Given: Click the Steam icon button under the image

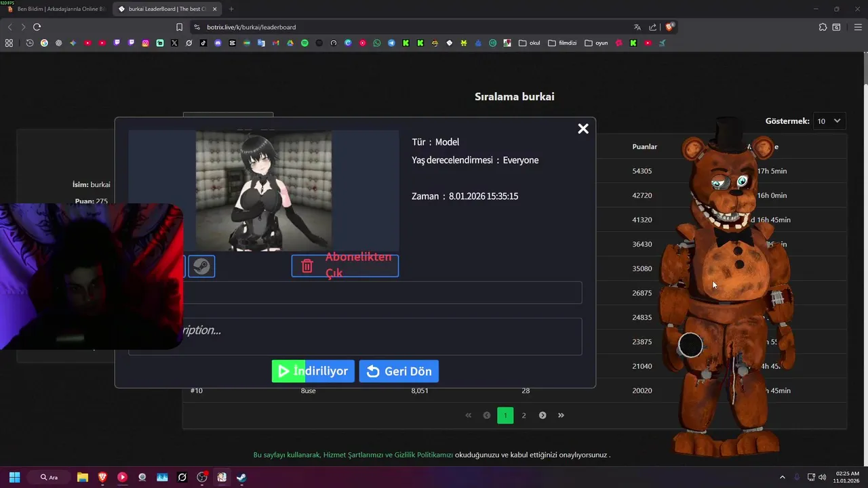Looking at the screenshot, I should (201, 266).
